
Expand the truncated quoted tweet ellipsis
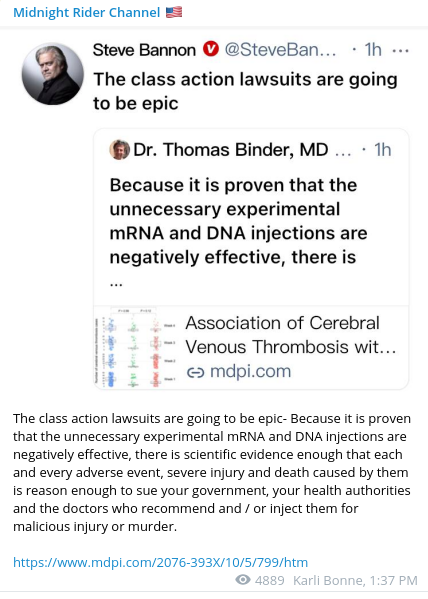[x=116, y=284]
